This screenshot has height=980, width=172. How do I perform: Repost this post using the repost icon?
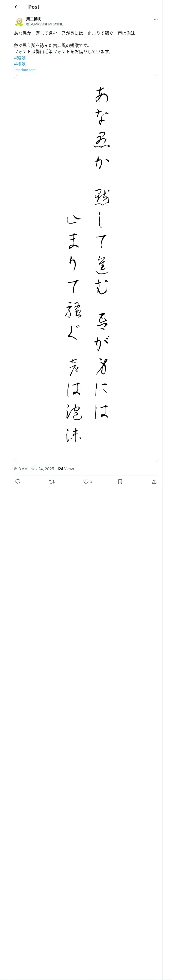point(52,482)
